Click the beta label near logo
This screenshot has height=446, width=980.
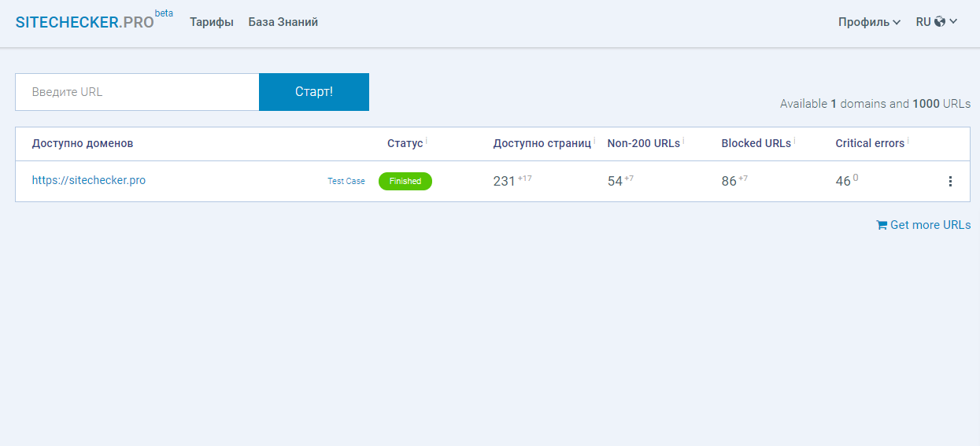click(x=164, y=13)
